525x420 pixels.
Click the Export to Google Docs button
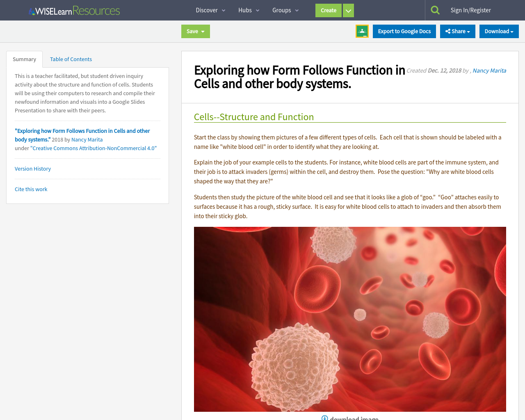click(x=404, y=31)
